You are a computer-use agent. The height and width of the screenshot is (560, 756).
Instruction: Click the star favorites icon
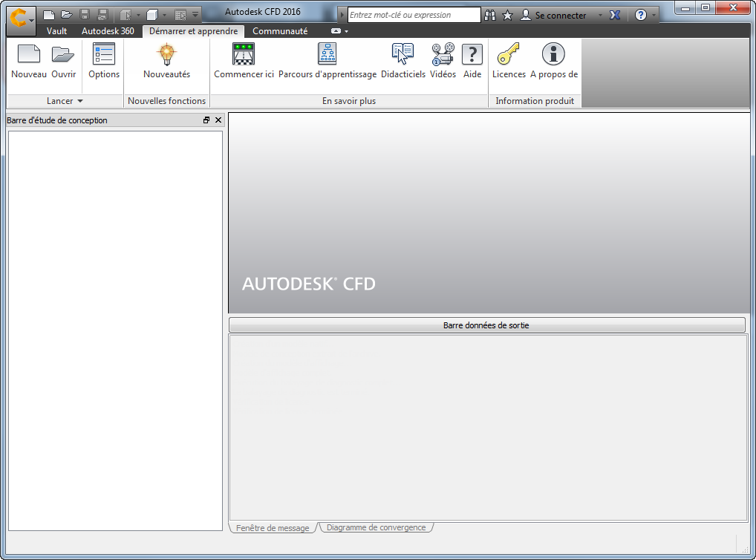click(507, 16)
